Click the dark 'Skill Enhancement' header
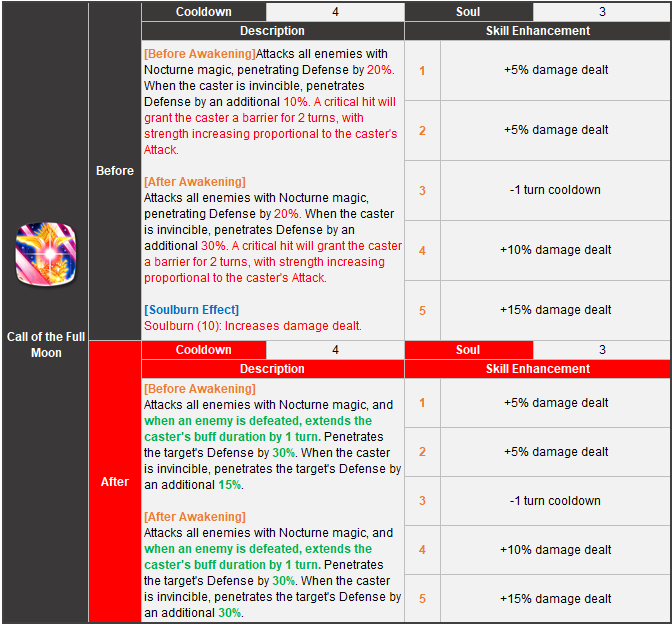The height and width of the screenshot is (624, 672). [537, 31]
